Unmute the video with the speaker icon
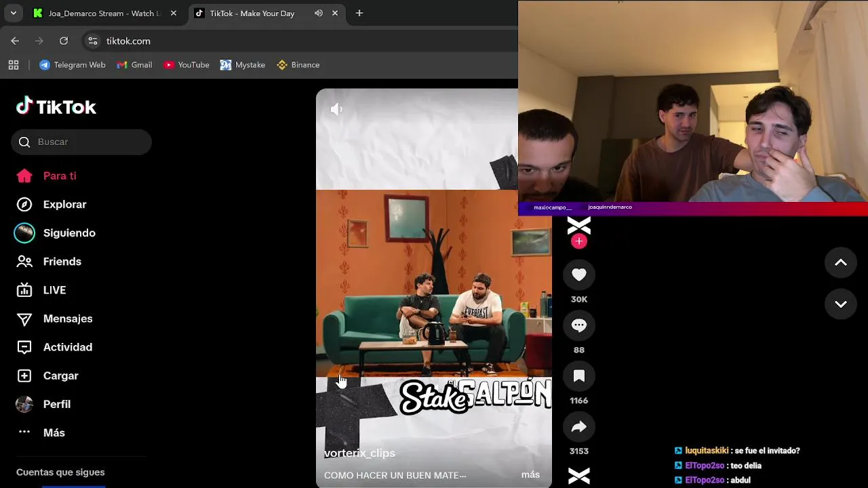 (x=336, y=109)
